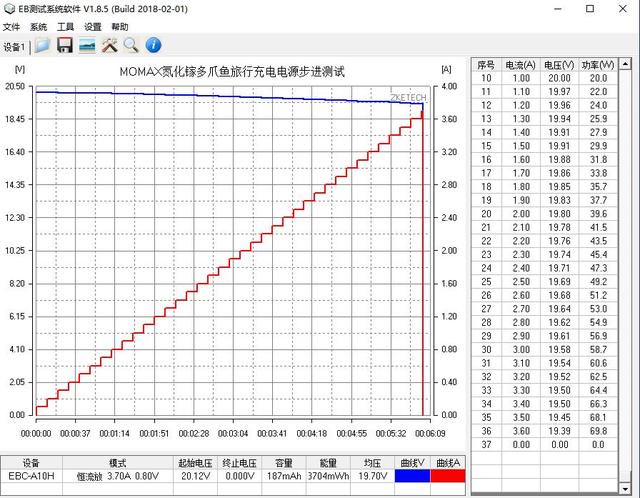Image resolution: width=640 pixels, height=498 pixels.
Task: Open the 设置 menu
Action: [x=93, y=27]
